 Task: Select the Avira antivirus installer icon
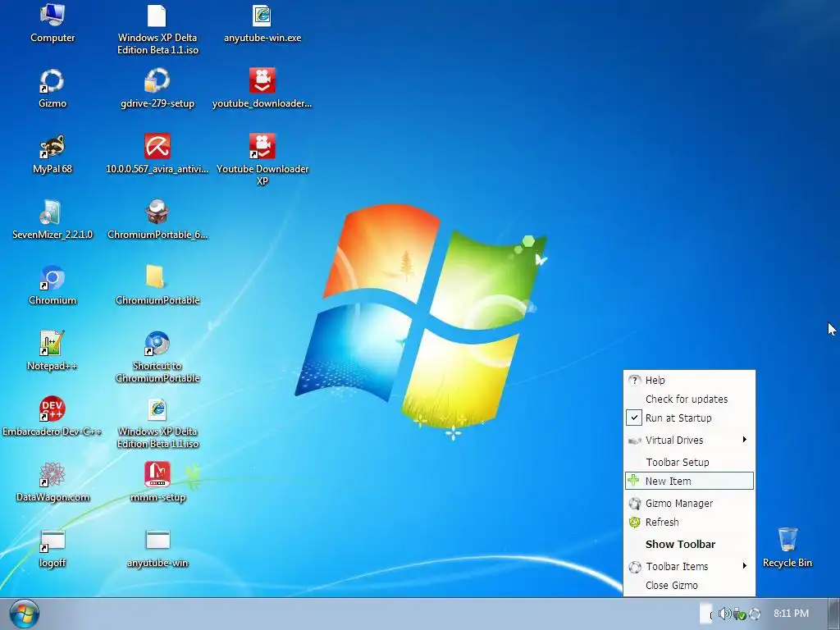[x=157, y=146]
